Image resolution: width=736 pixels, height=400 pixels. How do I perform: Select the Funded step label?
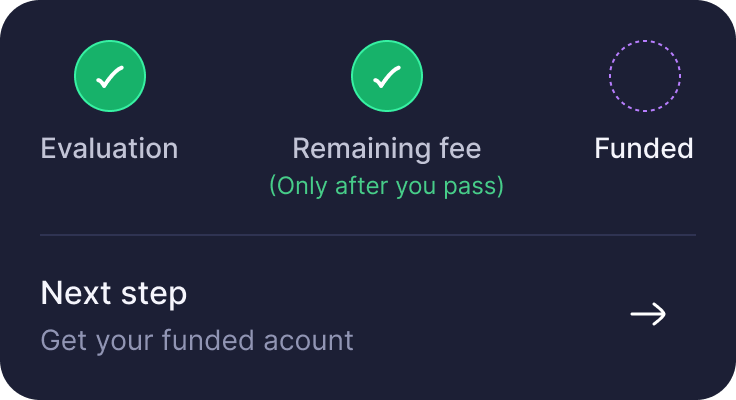point(644,148)
